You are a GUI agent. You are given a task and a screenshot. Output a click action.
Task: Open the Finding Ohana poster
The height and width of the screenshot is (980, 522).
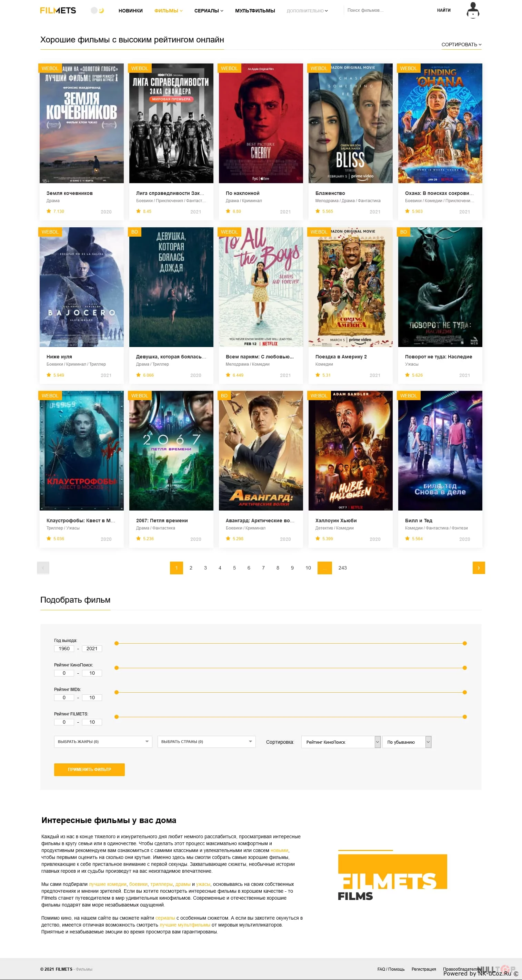[440, 123]
